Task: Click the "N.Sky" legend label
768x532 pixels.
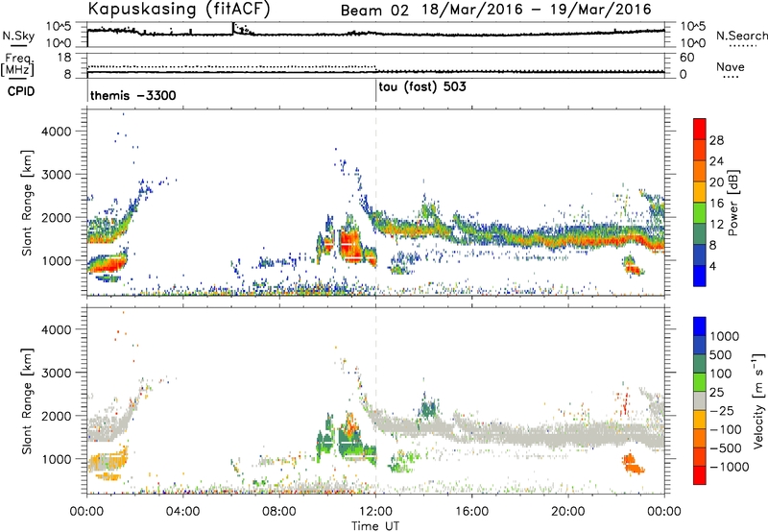Action: tap(18, 36)
